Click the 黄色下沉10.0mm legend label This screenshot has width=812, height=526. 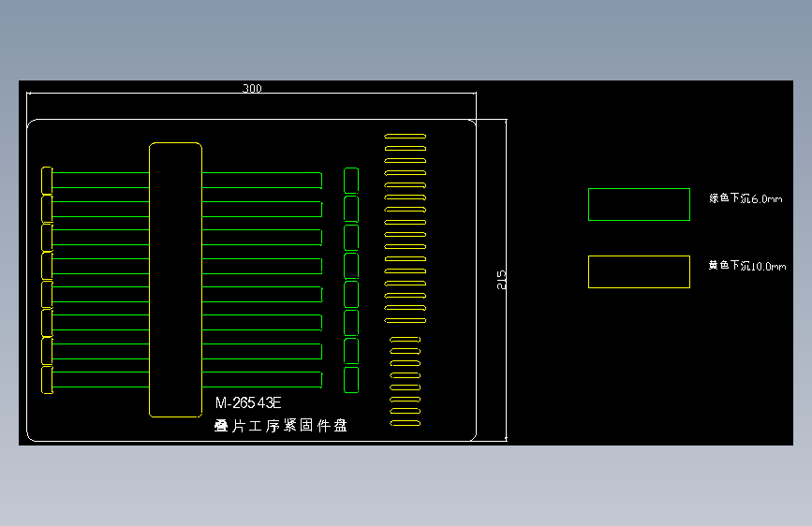click(x=747, y=266)
